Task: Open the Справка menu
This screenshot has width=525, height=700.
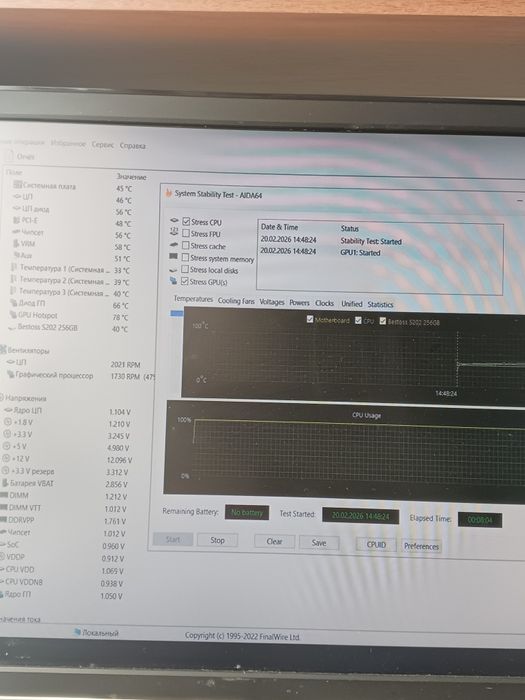Action: [x=133, y=146]
